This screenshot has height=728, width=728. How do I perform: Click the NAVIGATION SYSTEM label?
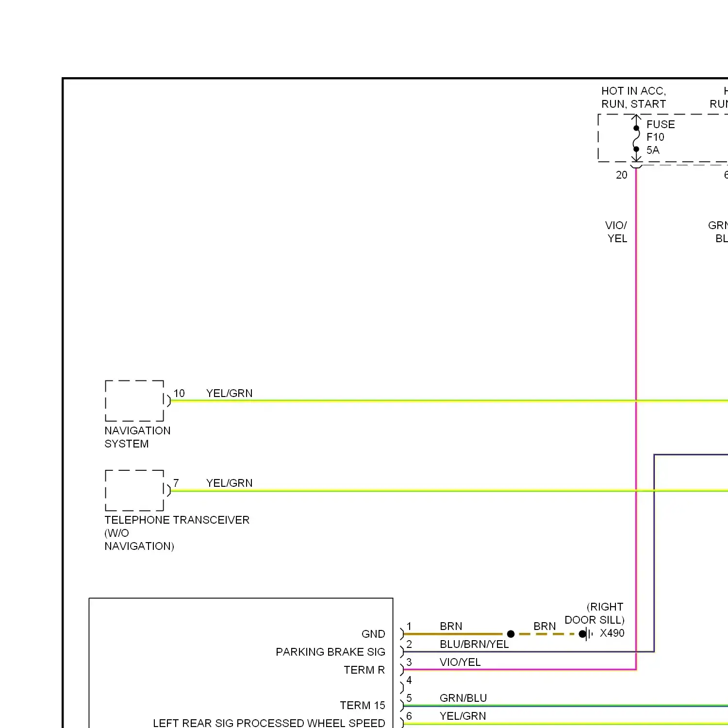(x=137, y=437)
